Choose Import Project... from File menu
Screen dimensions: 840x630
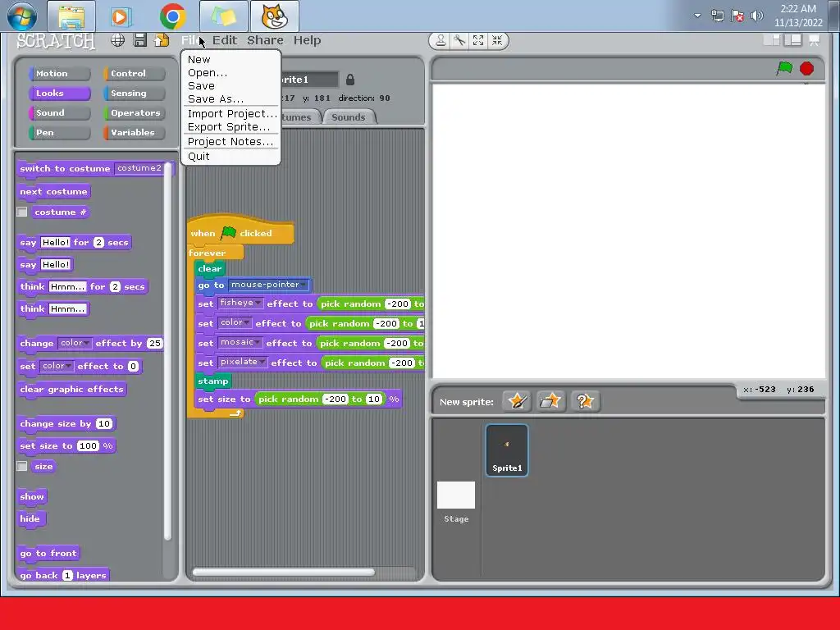[x=231, y=113]
